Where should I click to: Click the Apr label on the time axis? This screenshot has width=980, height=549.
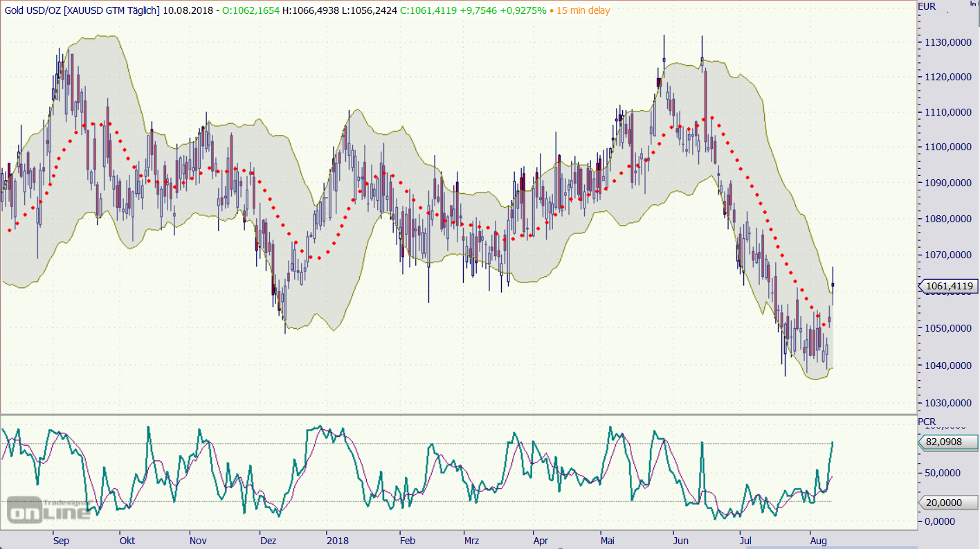(x=541, y=541)
